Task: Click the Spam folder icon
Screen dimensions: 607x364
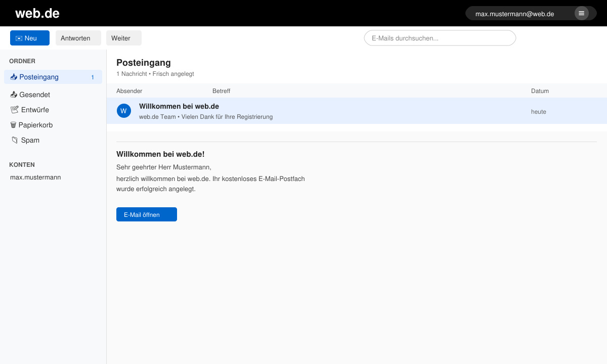Action: pos(15,140)
